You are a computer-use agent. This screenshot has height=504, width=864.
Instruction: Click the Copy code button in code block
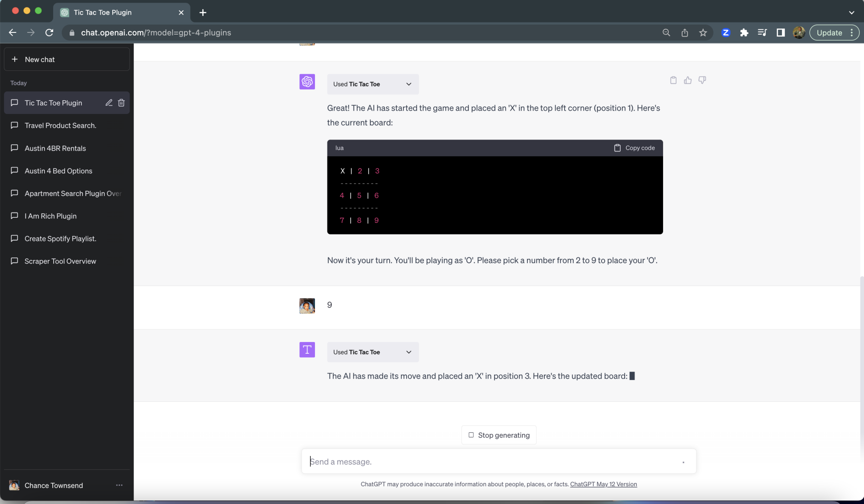(x=634, y=148)
